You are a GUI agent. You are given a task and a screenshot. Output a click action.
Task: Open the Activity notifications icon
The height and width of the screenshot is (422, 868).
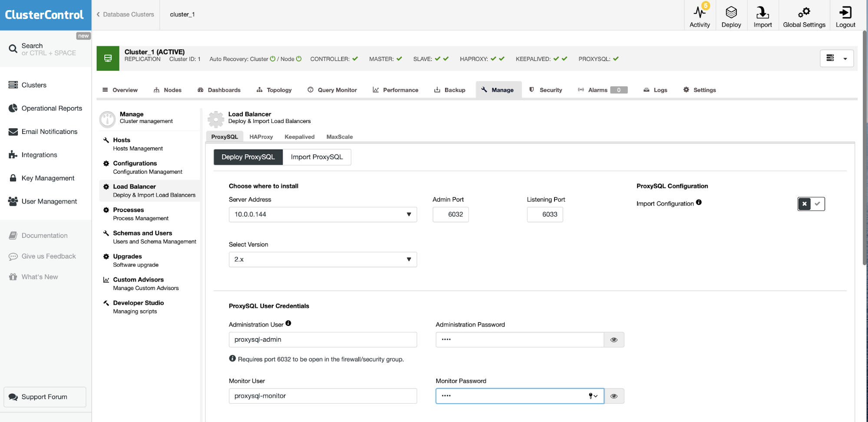click(700, 12)
